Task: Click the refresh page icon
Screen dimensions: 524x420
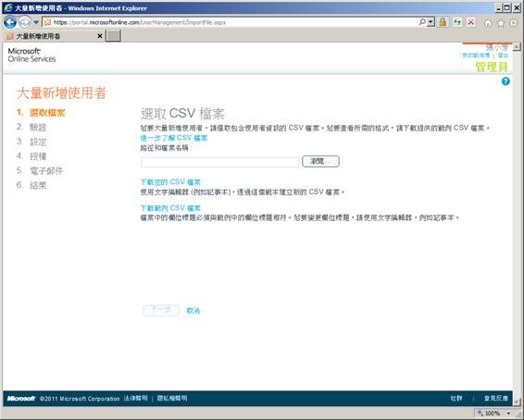Action: (457, 22)
